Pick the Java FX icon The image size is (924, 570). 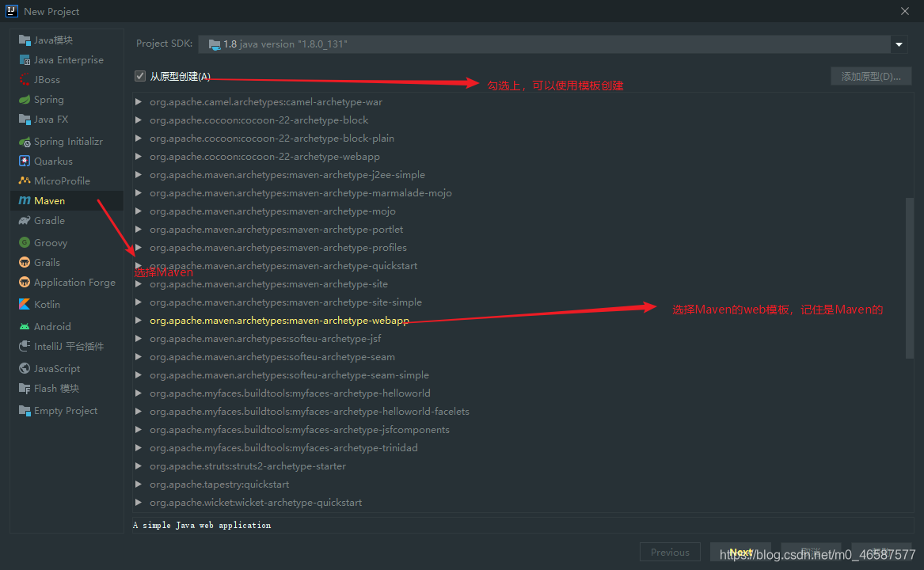[25, 119]
